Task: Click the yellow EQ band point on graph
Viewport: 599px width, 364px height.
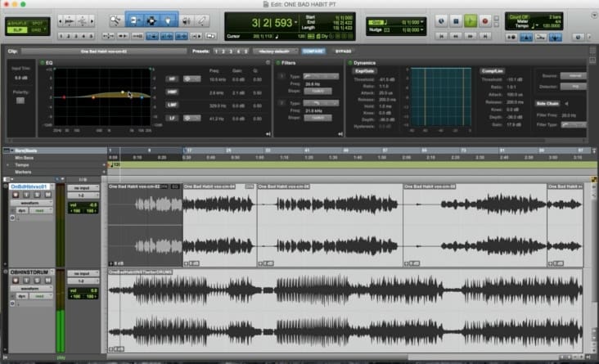Action: (x=122, y=92)
